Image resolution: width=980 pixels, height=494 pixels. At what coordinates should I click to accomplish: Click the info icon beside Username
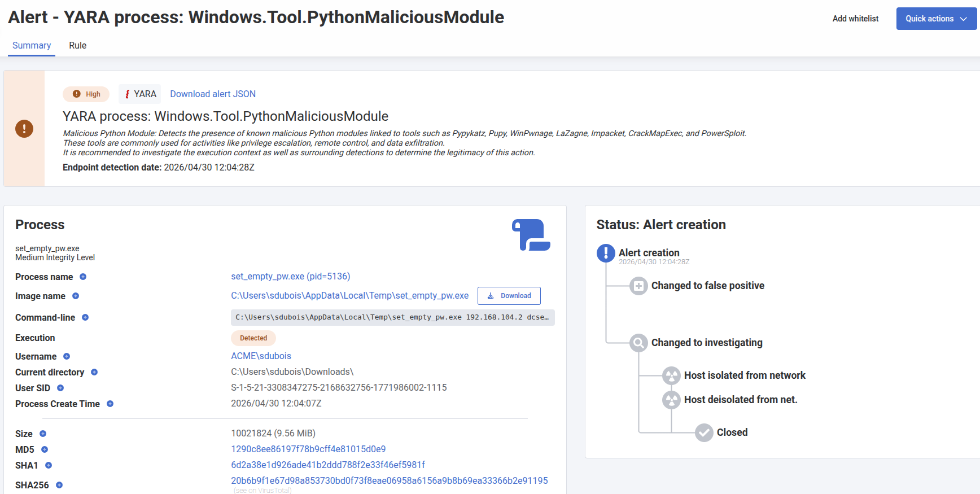(67, 356)
